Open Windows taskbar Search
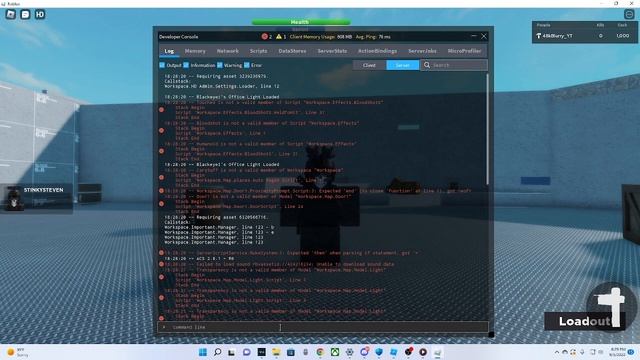 coord(218,352)
